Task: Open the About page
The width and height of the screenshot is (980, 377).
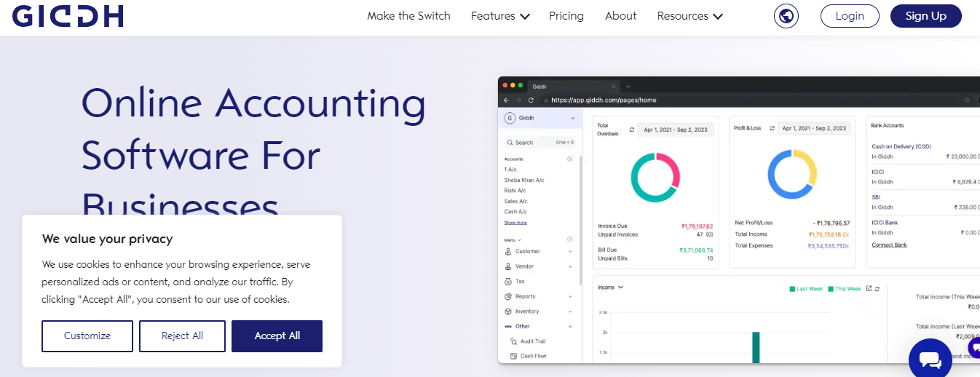Action: pyautogui.click(x=620, y=16)
